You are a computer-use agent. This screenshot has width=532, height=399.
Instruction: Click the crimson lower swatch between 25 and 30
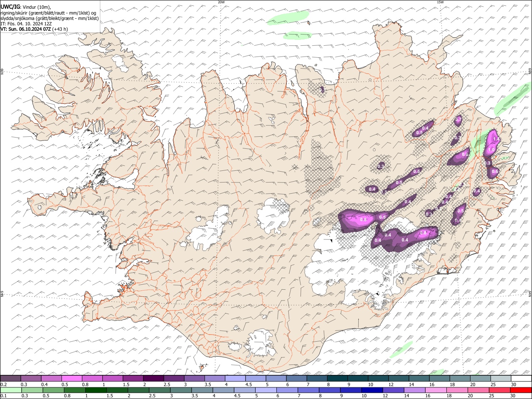[499, 390]
